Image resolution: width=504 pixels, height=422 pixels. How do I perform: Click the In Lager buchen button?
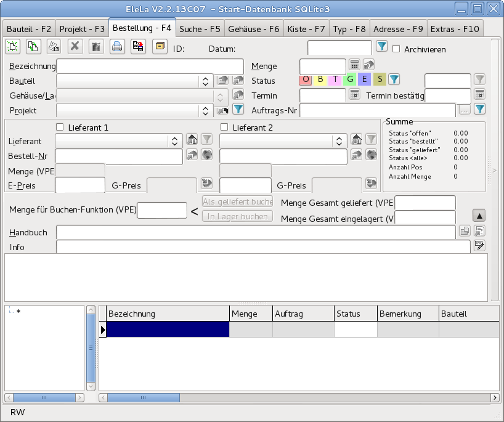238,216
